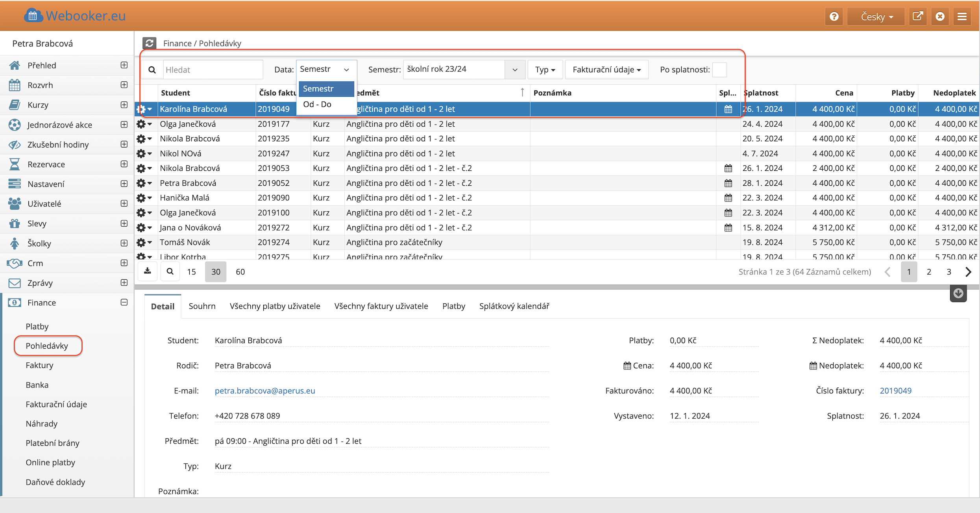Open the Souhrn tab
The height and width of the screenshot is (513, 980).
(202, 306)
